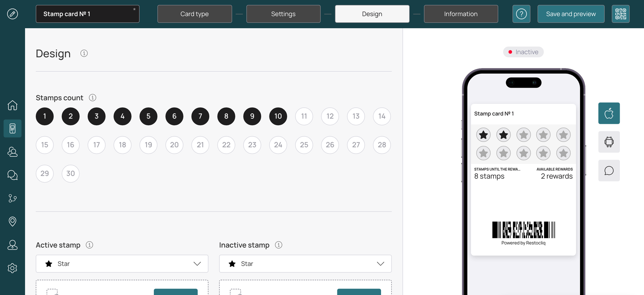The image size is (644, 295).
Task: Set stamps count to 22
Action: point(226,145)
